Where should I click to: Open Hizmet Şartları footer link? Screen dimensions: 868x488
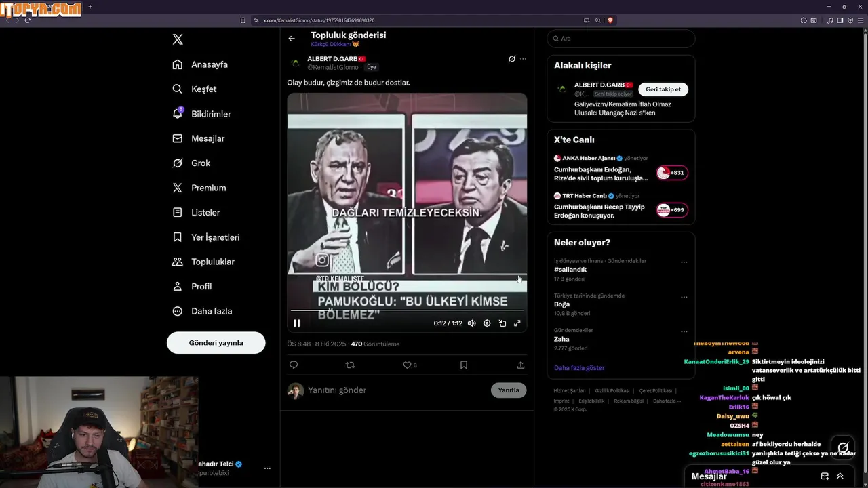click(x=570, y=391)
